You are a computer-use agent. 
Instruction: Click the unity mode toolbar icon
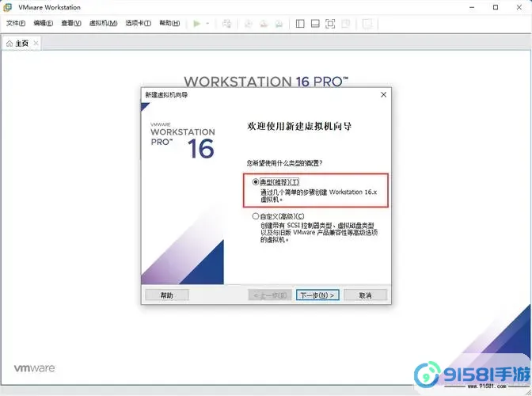(x=346, y=24)
